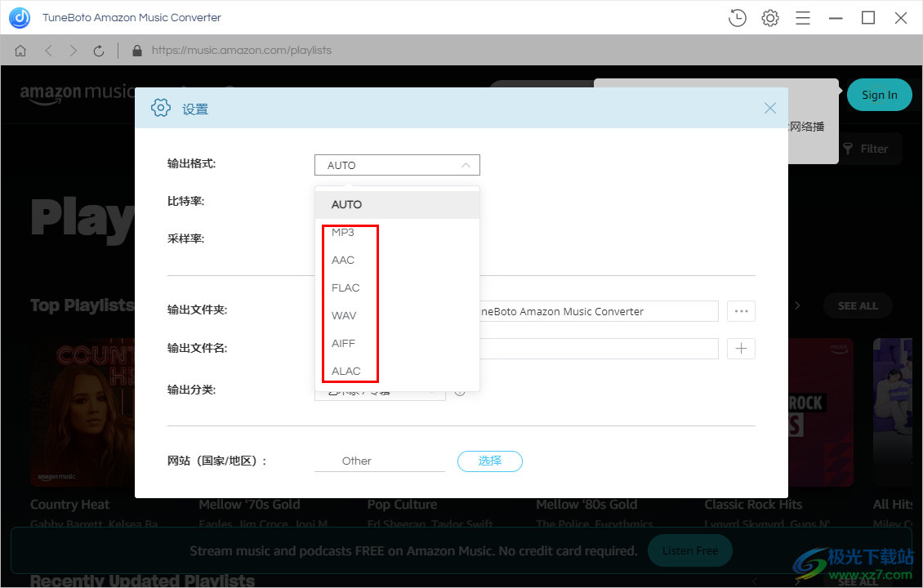Open the 输出分类 dropdown box

[380, 395]
